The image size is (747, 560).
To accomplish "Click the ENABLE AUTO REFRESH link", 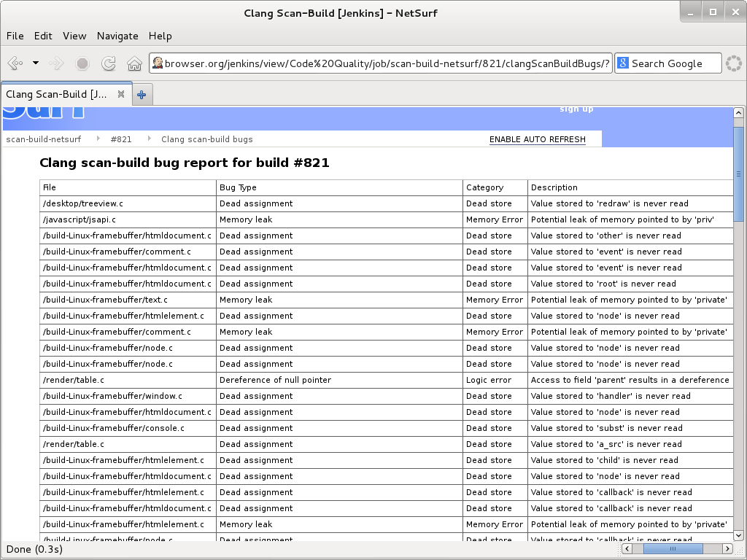I will 538,139.
